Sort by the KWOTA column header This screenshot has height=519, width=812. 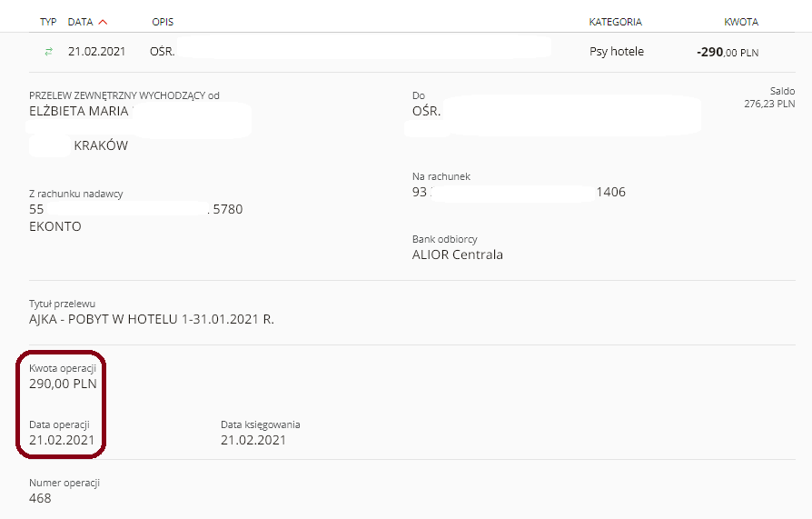click(x=741, y=22)
